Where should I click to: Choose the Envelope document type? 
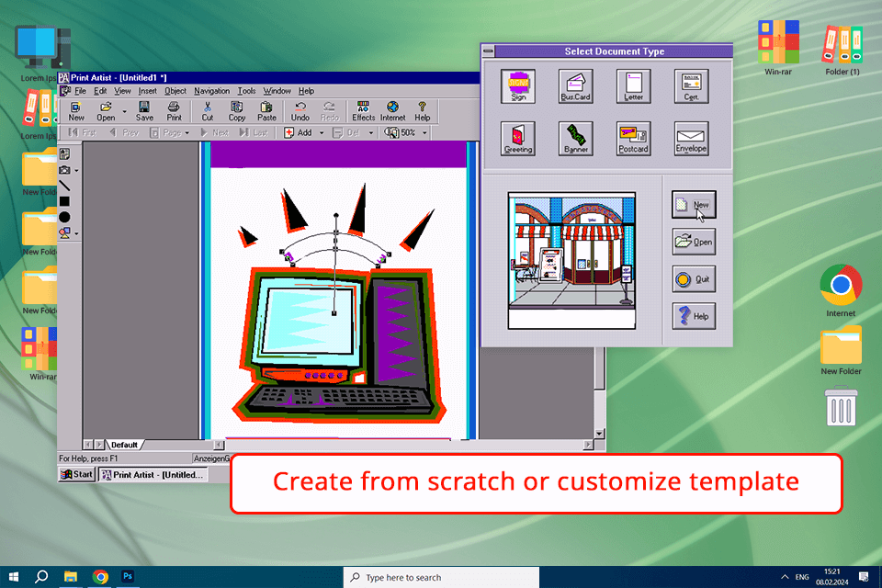pos(691,139)
